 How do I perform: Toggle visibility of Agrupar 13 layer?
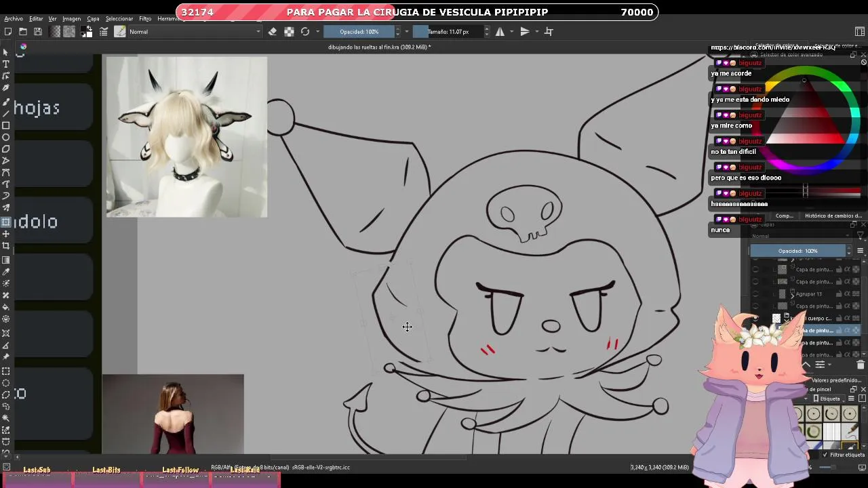pyautogui.click(x=755, y=294)
